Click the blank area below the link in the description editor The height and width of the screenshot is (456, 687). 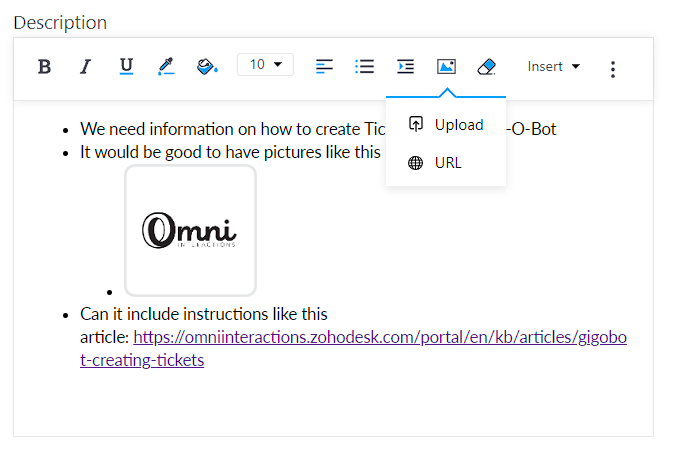point(333,403)
